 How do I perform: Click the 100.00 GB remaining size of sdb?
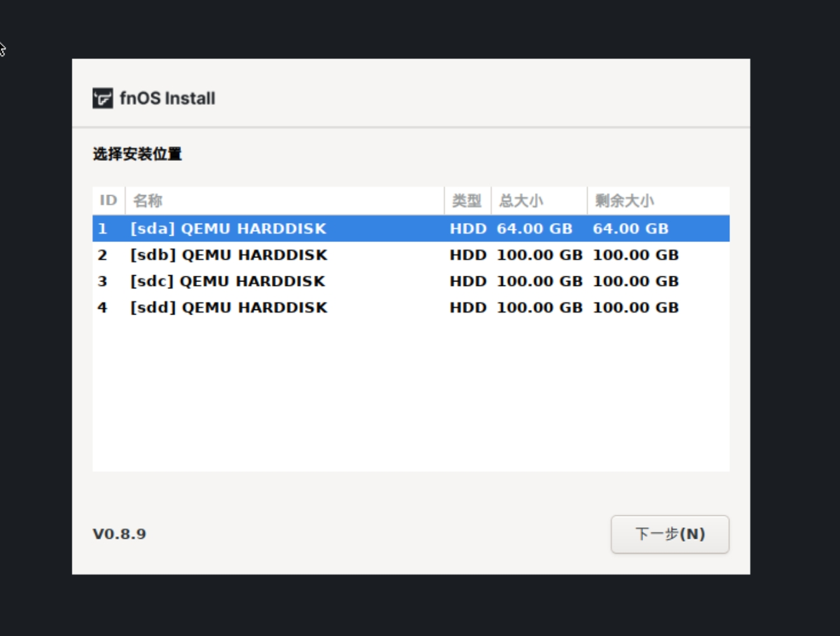(x=636, y=255)
